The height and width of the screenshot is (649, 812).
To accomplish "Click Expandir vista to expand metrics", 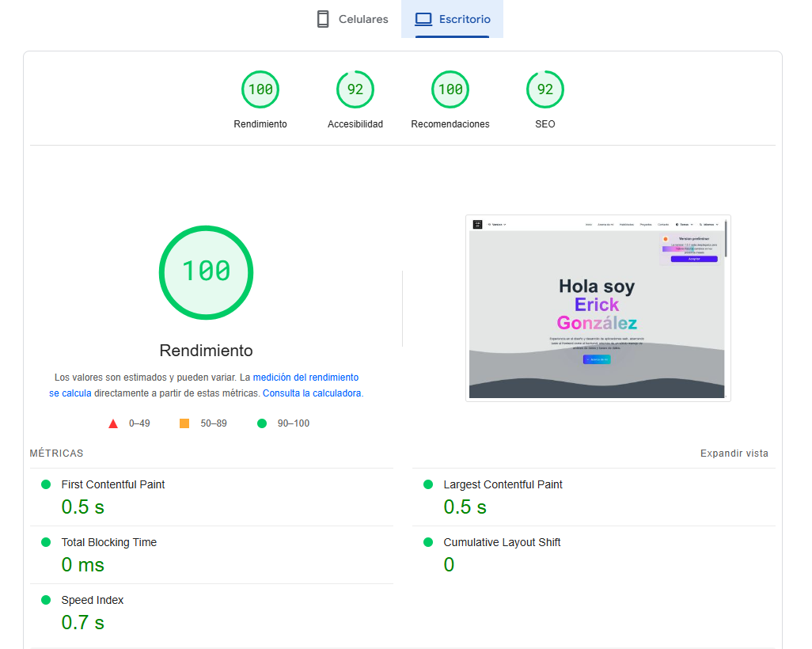I will pyautogui.click(x=734, y=453).
